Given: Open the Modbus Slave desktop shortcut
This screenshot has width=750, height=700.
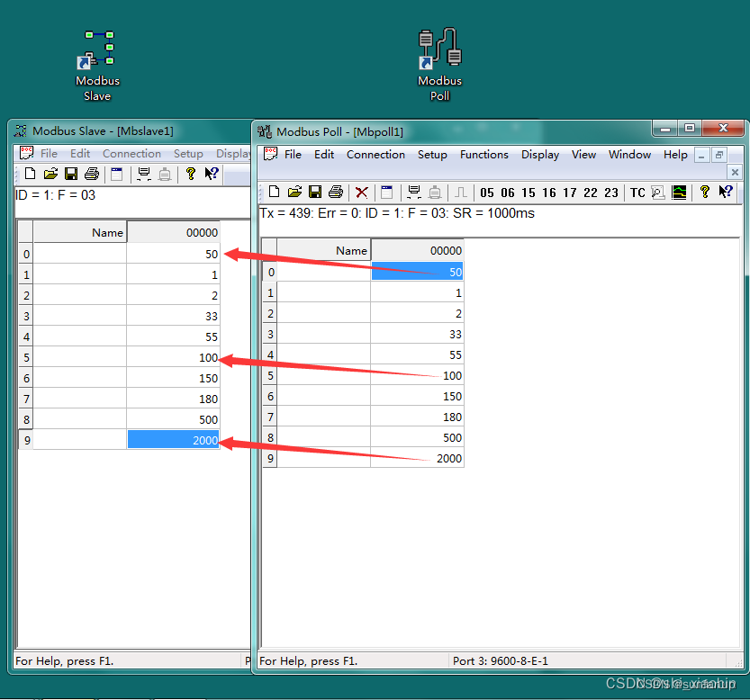Looking at the screenshot, I should pos(97,65).
